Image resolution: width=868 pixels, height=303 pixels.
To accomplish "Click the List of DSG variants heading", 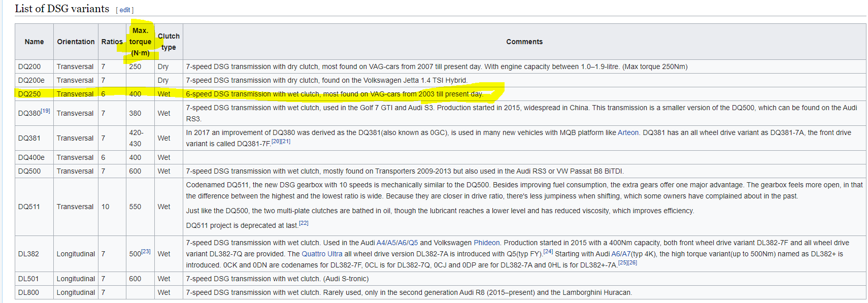I will tap(62, 9).
